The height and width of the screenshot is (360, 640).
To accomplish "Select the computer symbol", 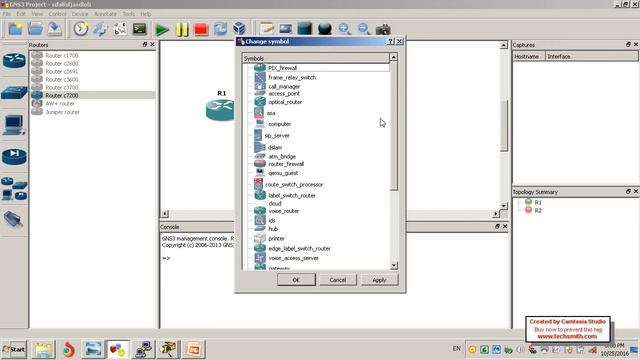I will point(280,124).
